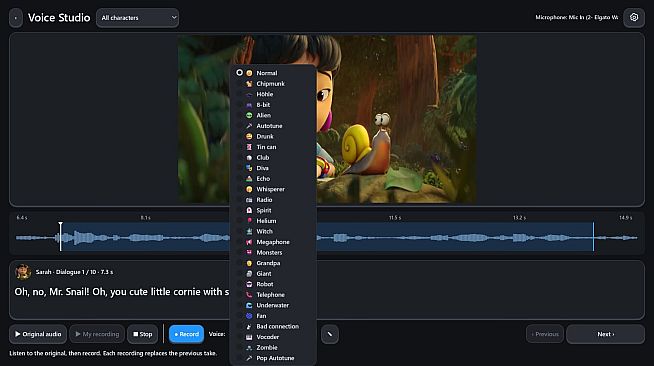Go back using the top-left arrow button
This screenshot has width=654, height=366.
click(16, 18)
